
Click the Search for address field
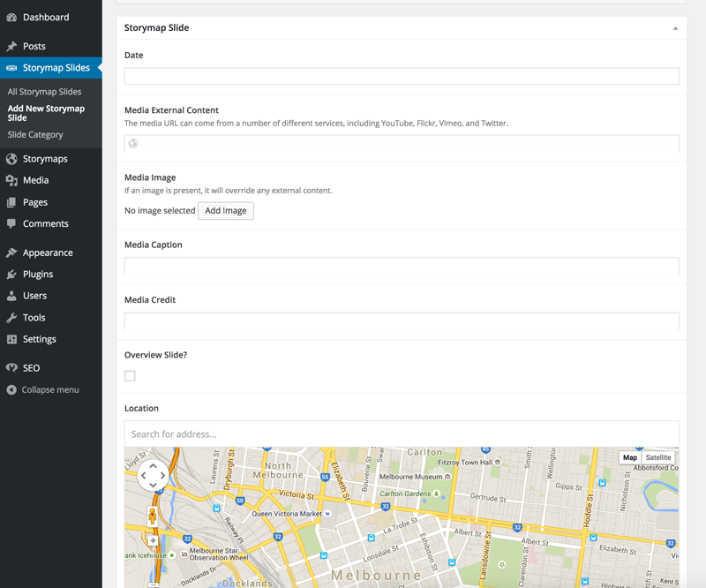(402, 433)
